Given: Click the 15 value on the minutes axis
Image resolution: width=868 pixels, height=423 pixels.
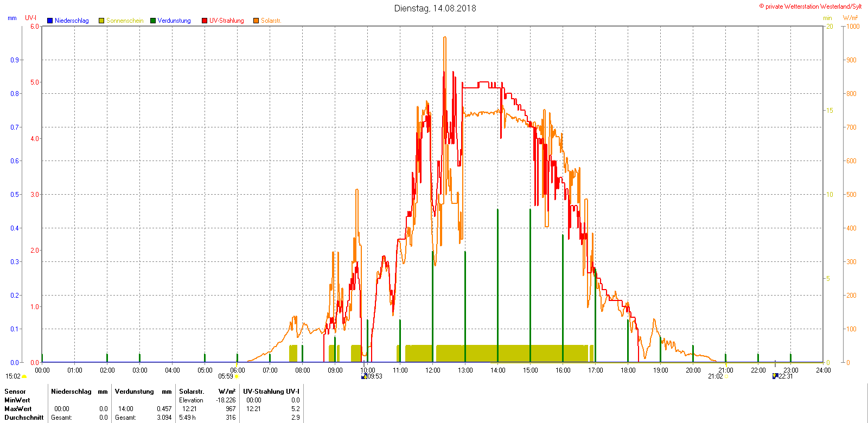Looking at the screenshot, I should [x=829, y=111].
